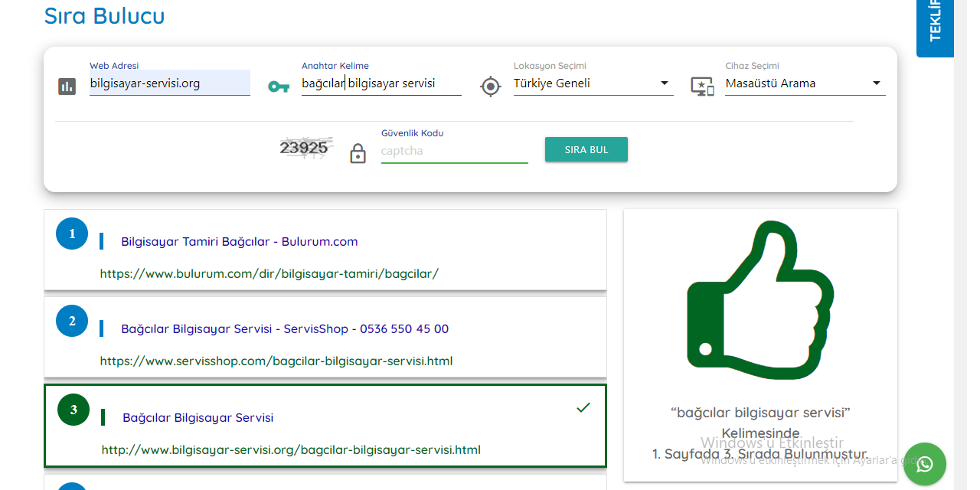Open the Lokasyon Seçimi dropdown
The width and height of the screenshot is (980, 490).
[593, 83]
